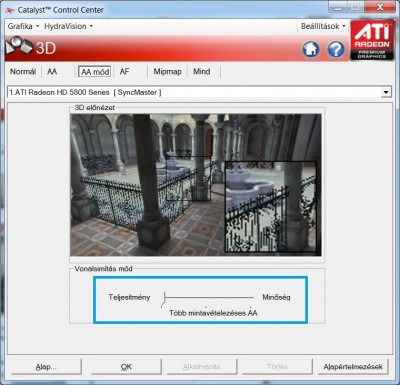Switch to the AF tab
The image size is (400, 385).
pos(124,72)
